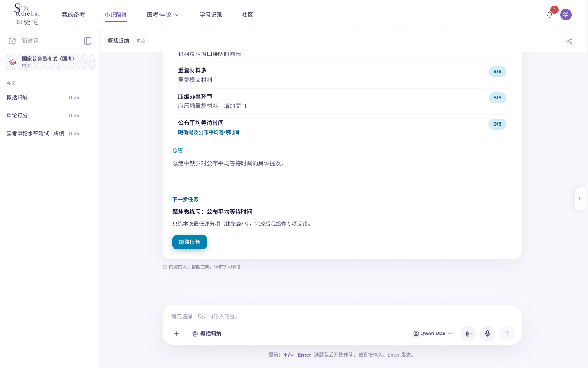Click the 申论 tag beside the title
Viewport: 588px width, 368px height.
(x=141, y=41)
